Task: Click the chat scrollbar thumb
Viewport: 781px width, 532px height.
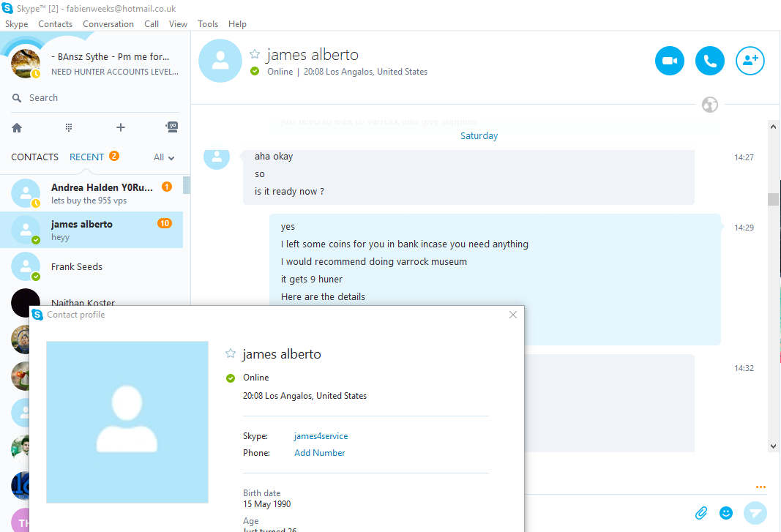Action: coord(773,199)
